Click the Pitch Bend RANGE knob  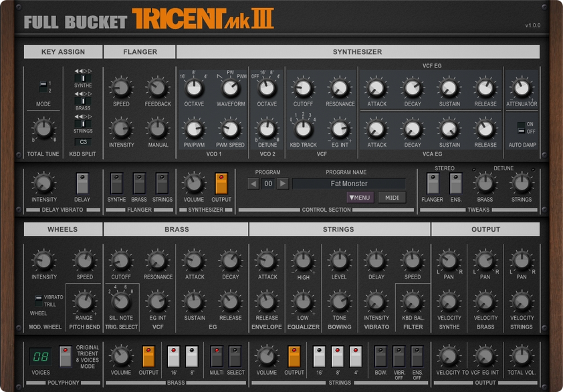click(84, 302)
